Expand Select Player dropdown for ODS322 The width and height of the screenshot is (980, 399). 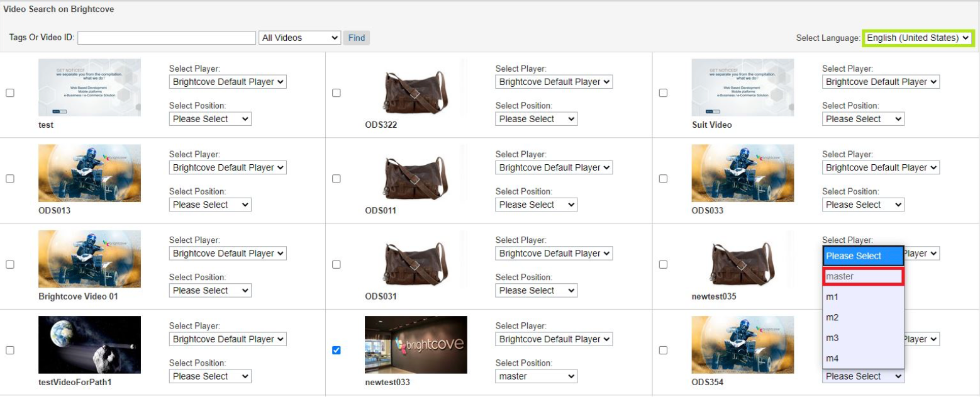(x=554, y=82)
